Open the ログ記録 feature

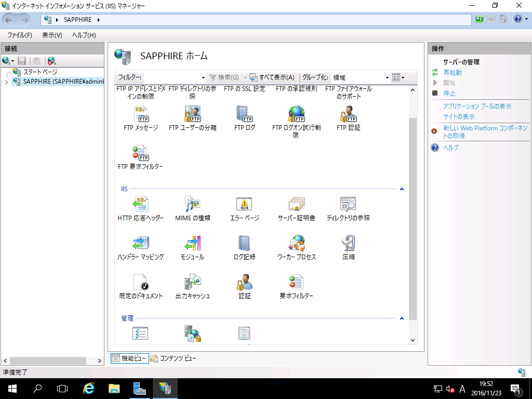245,248
